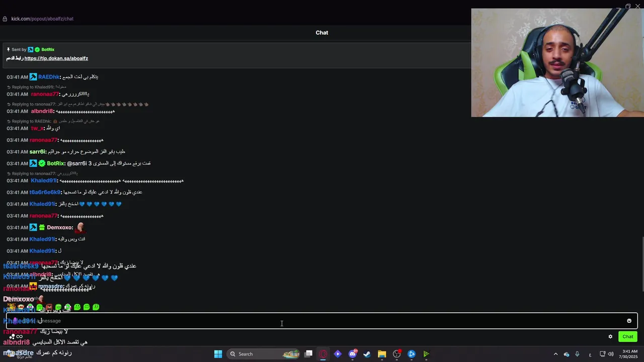Click the crown badge next to mmasdre
This screenshot has width=644, height=362.
click(x=33, y=286)
